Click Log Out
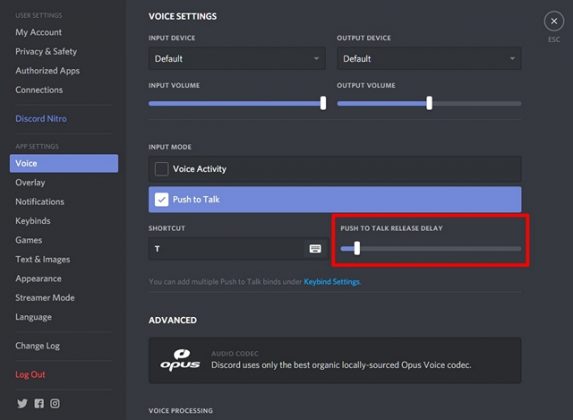Viewport: 573px width, 420px height. click(30, 375)
